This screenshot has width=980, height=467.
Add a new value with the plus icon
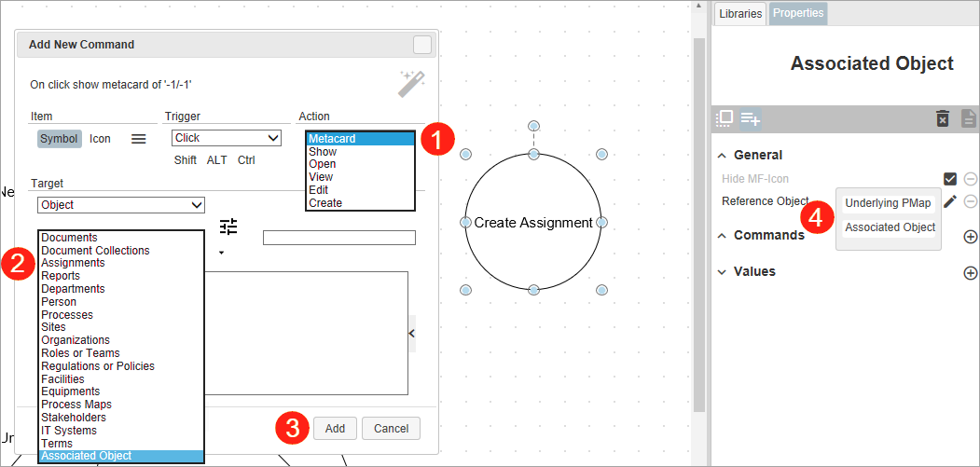[x=970, y=272]
